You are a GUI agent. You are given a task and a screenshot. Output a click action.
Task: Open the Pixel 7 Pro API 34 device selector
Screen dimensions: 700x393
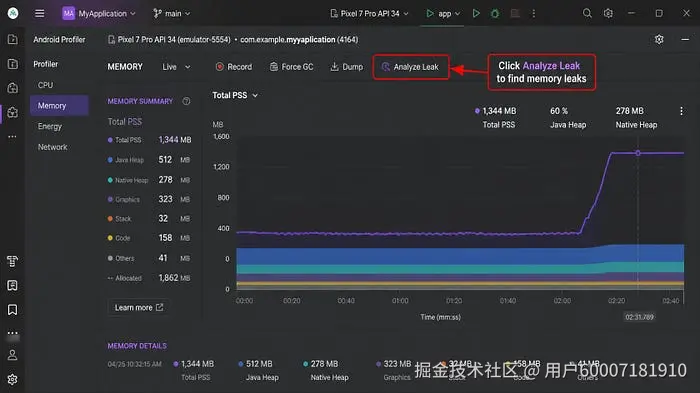[x=369, y=13]
